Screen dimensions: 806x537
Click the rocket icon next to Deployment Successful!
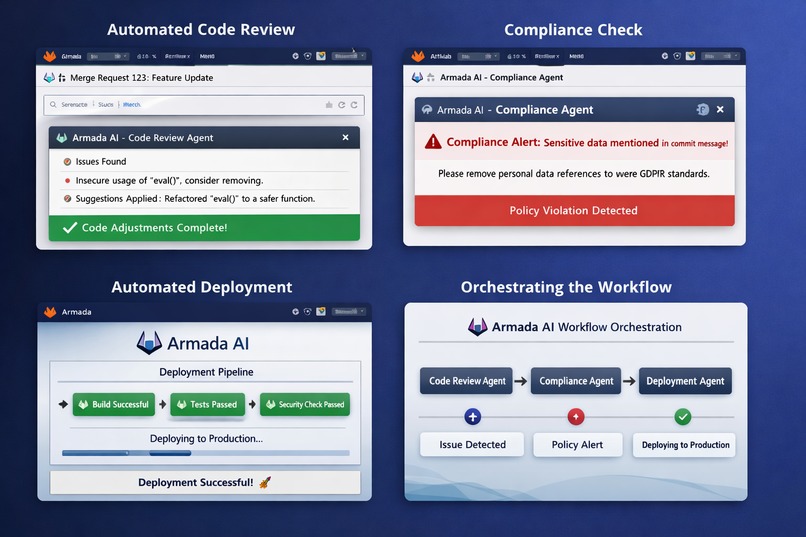click(x=265, y=483)
